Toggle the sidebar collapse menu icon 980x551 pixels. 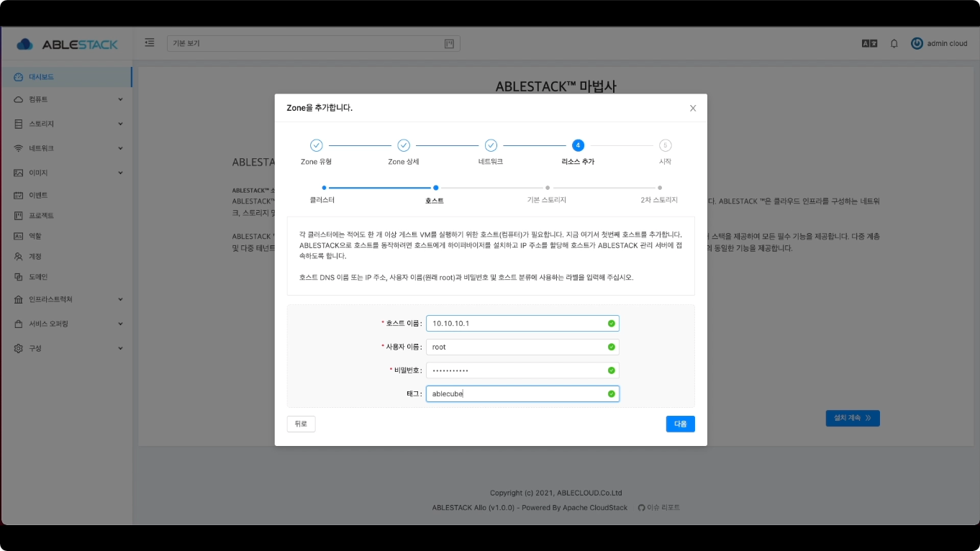150,42
